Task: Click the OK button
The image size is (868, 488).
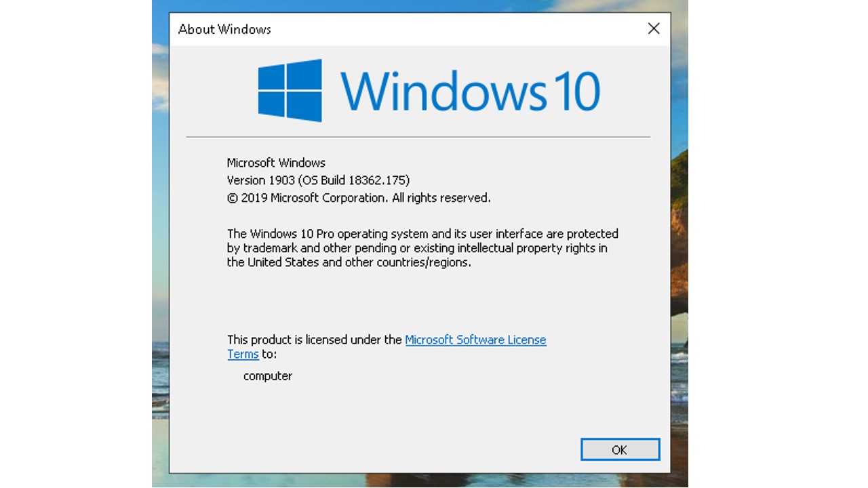Action: pos(620,449)
